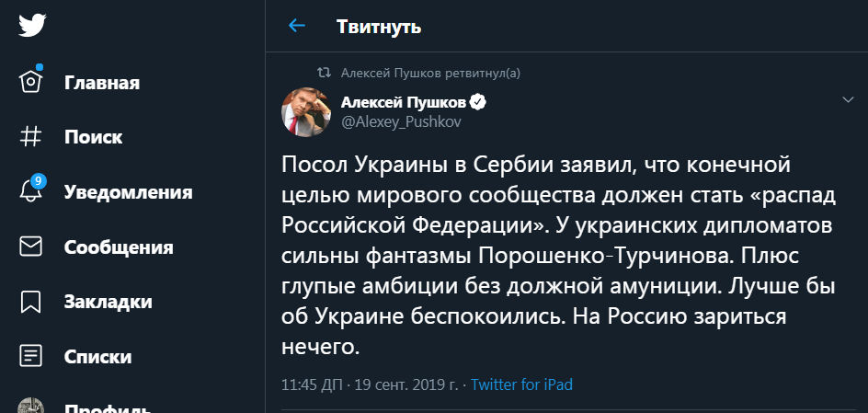Click the Twitter bird logo
This screenshot has height=413, width=868.
click(x=32, y=26)
